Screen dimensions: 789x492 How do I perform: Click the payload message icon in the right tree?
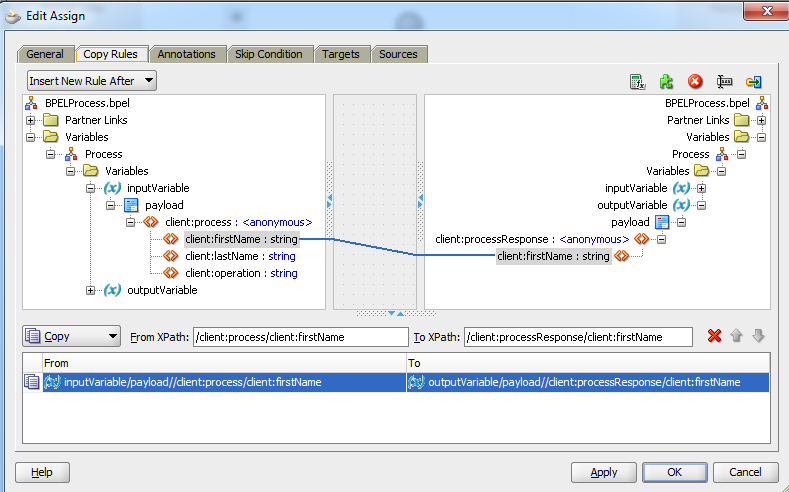662,222
